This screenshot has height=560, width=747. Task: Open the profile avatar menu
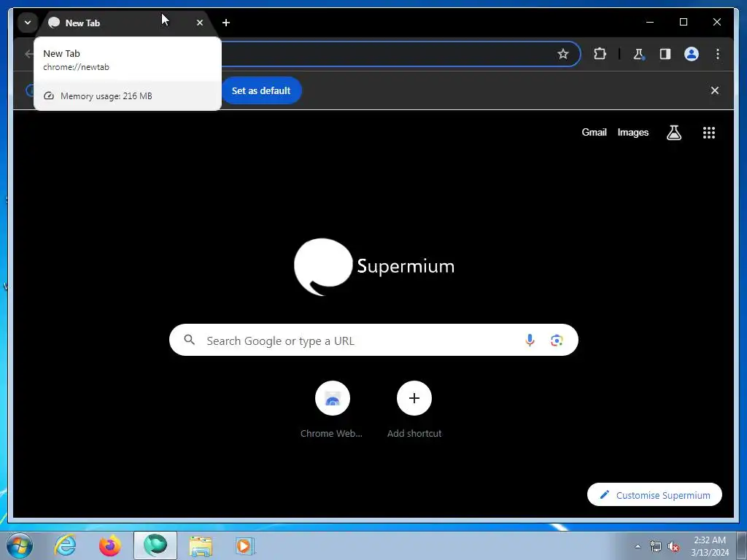tap(692, 54)
